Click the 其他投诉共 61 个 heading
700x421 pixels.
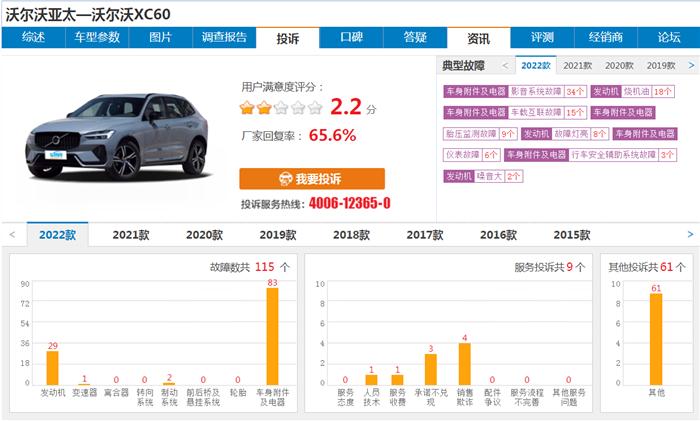(x=647, y=267)
